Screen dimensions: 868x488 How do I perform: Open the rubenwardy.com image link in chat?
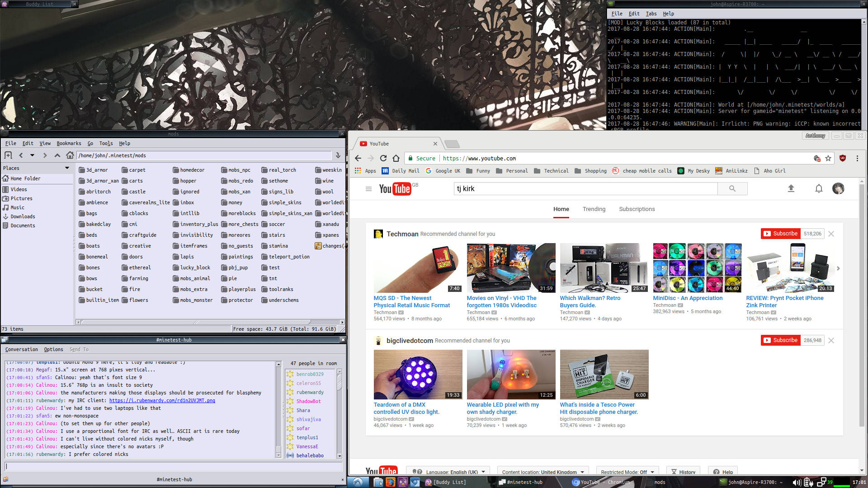click(x=162, y=400)
